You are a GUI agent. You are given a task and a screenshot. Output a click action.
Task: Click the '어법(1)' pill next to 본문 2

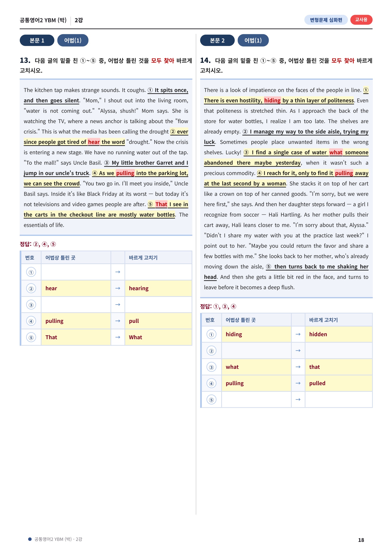tap(253, 40)
